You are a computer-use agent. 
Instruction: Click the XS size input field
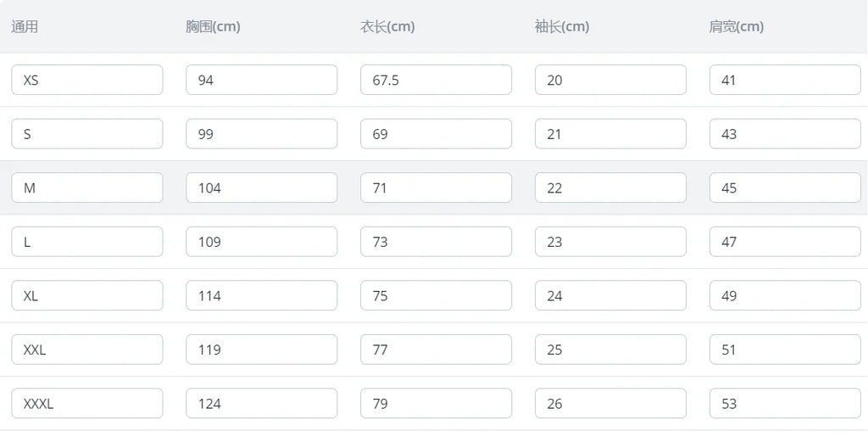click(87, 80)
